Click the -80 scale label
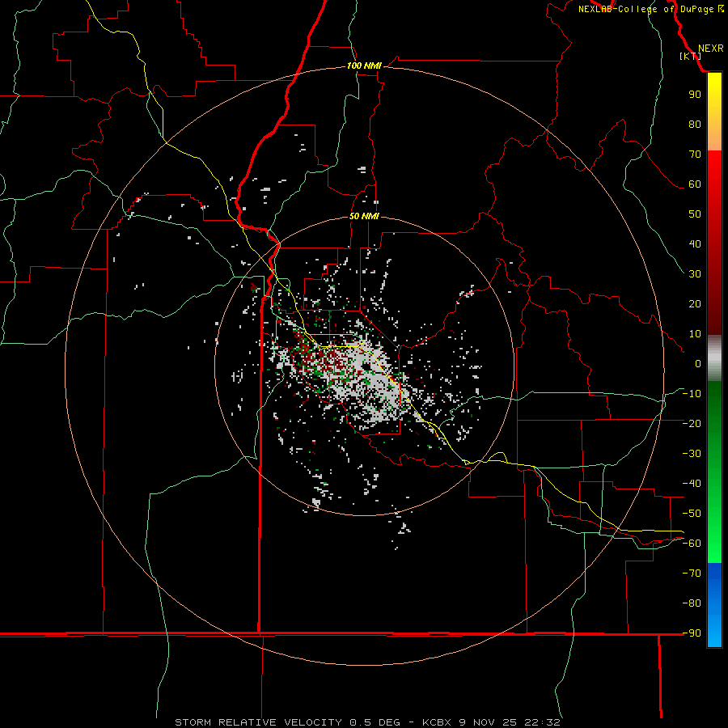Viewport: 728px width, 728px height. coord(692,603)
